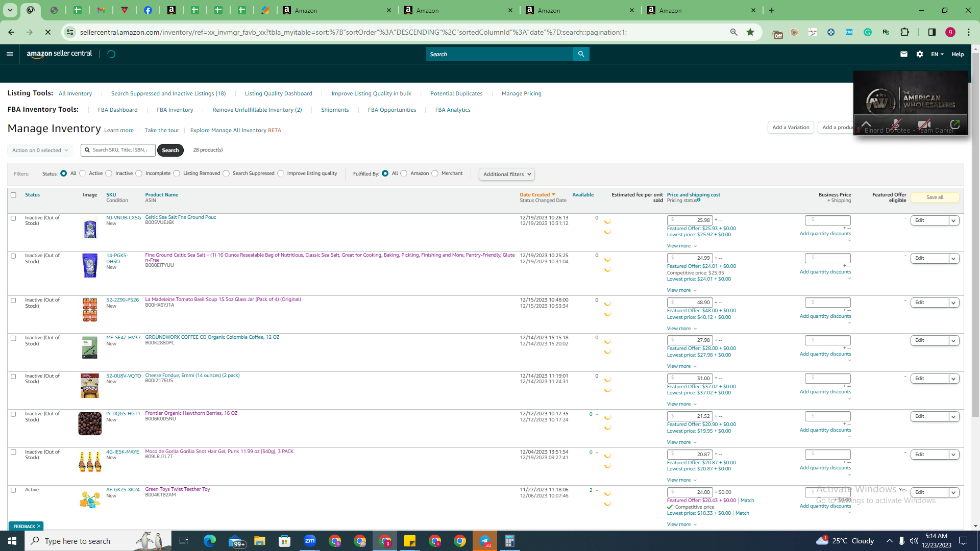Open Microsoft Edge from the taskbar
The image size is (980, 551).
pyautogui.click(x=210, y=541)
